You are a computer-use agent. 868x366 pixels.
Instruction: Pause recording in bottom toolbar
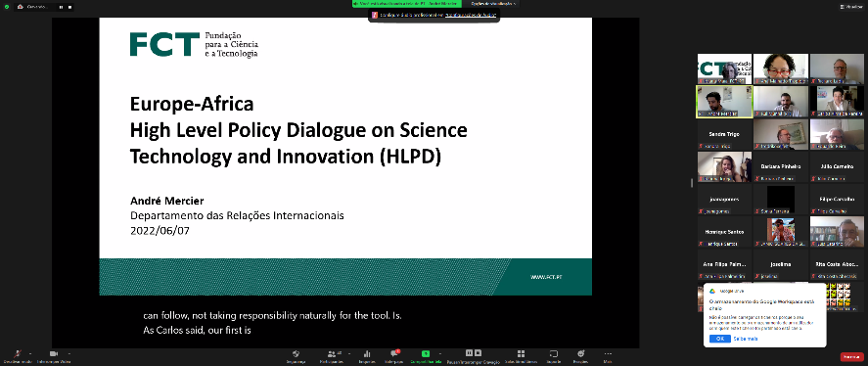(x=469, y=352)
